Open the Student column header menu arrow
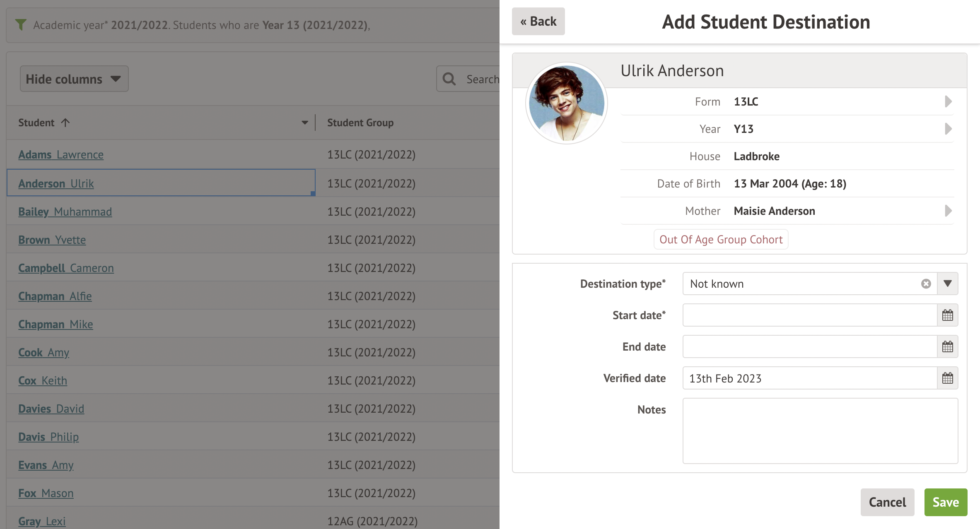This screenshot has height=529, width=980. (x=305, y=123)
